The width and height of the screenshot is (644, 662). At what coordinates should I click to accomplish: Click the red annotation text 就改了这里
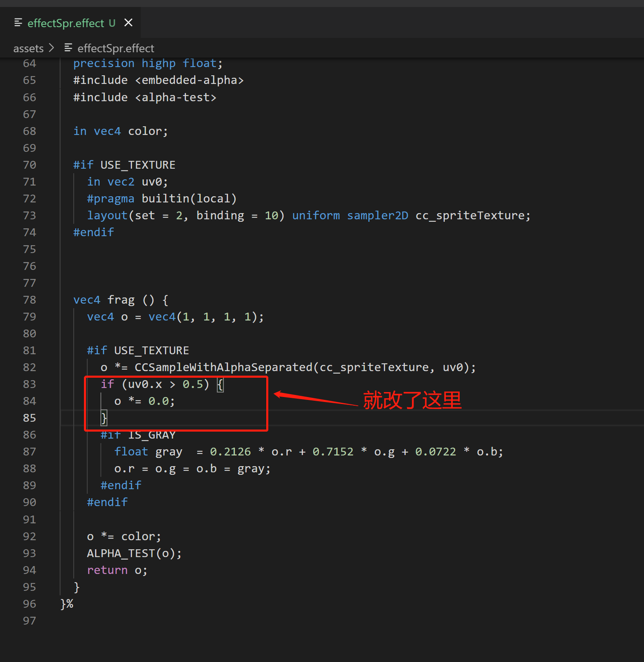[x=412, y=400]
